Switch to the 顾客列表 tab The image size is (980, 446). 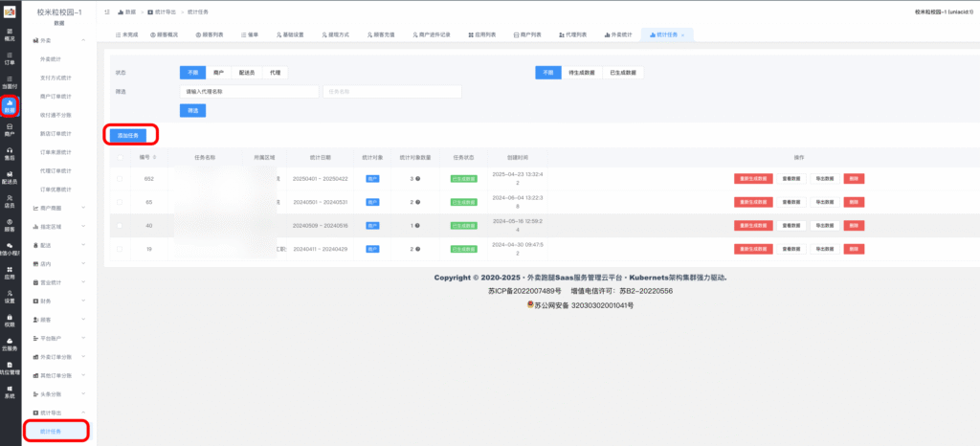click(210, 35)
